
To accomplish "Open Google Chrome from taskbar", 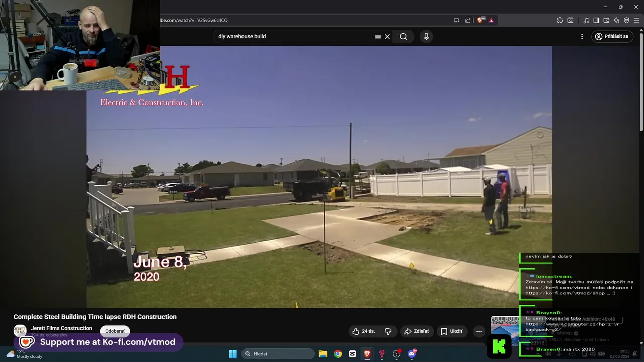I will tap(338, 354).
